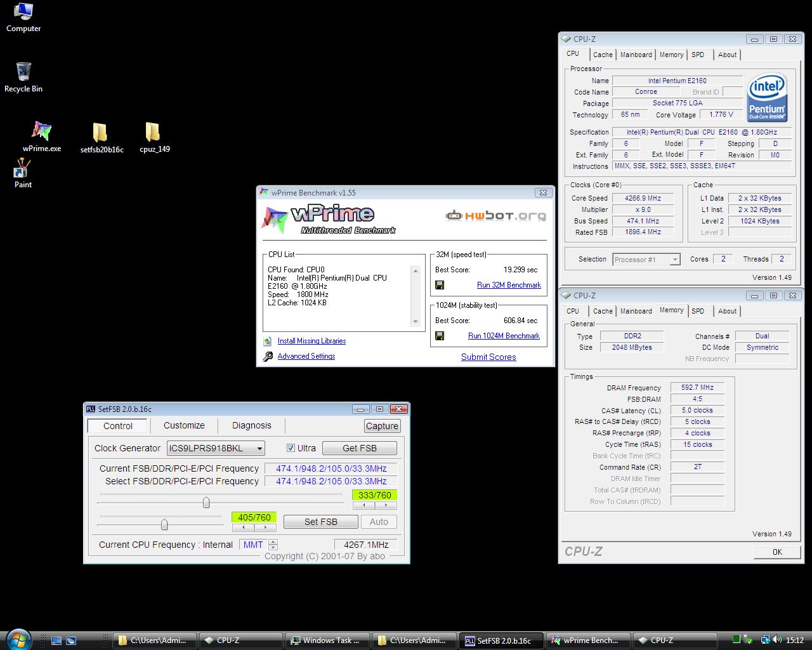Viewport: 812px width, 650px height.
Task: Click the Windows Start orb
Action: tap(18, 639)
